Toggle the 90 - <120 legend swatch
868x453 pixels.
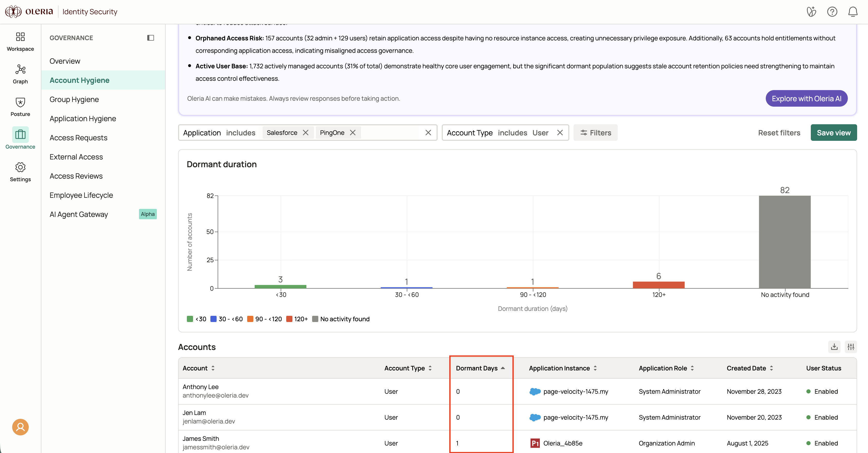[x=250, y=319]
